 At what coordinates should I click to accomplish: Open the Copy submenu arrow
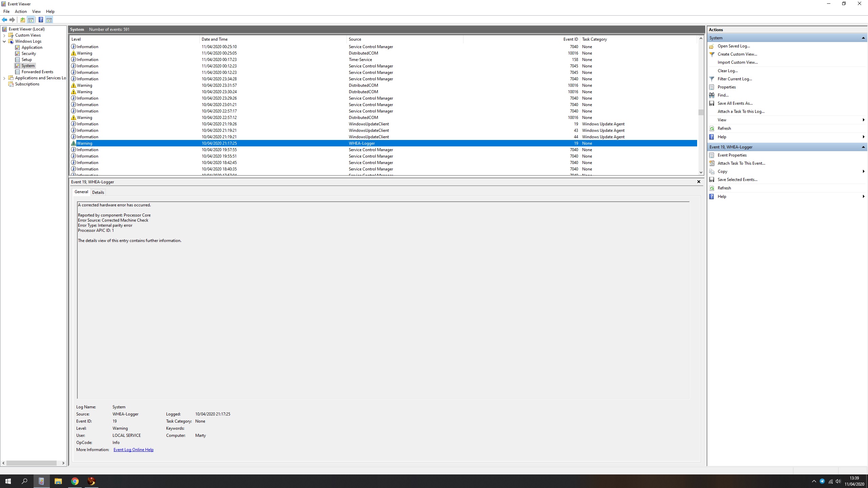pyautogui.click(x=863, y=171)
